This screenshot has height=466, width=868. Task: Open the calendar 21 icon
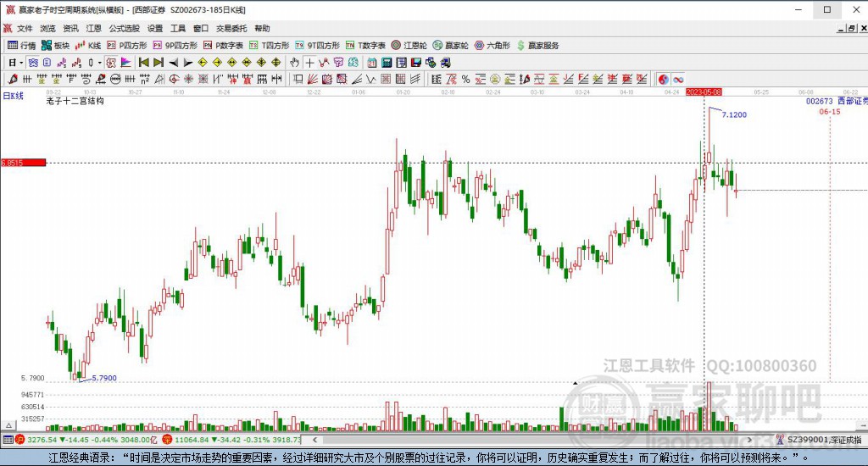click(372, 63)
